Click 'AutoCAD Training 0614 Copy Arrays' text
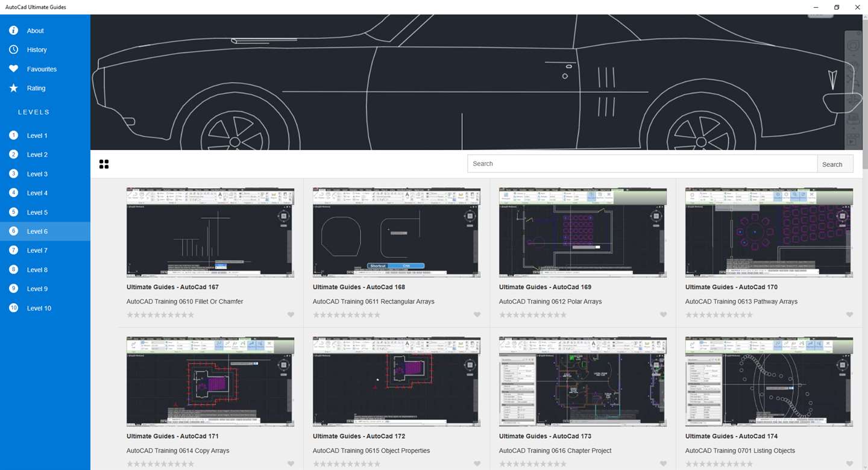Screen dimensions: 868x470 click(178, 451)
